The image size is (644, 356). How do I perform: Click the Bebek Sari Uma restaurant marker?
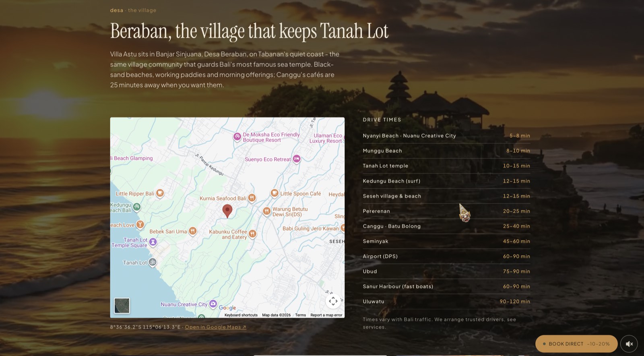point(193,231)
